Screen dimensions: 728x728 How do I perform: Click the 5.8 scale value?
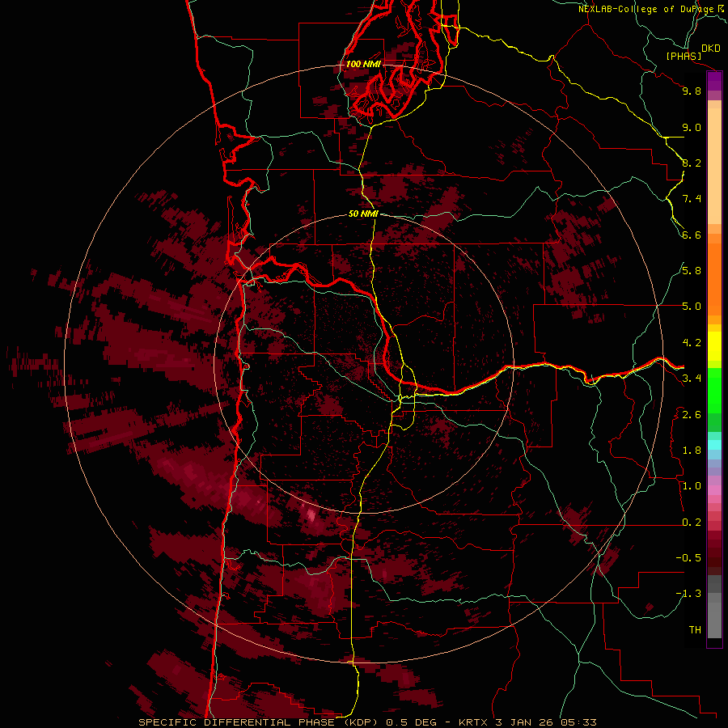tap(692, 271)
